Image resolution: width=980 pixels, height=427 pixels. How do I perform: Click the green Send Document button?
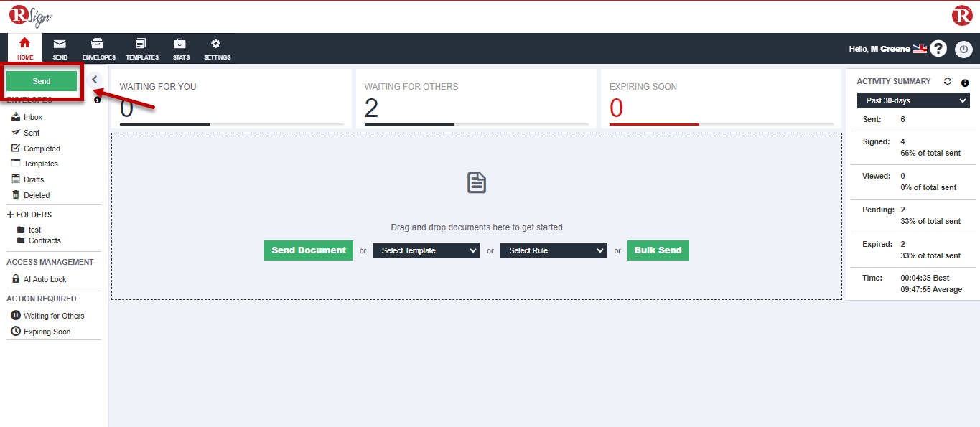309,250
